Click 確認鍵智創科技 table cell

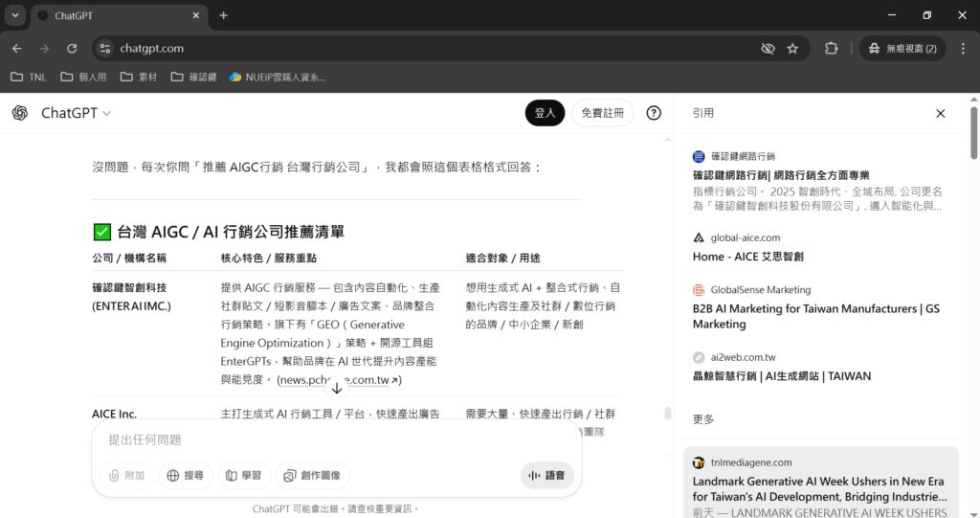tap(131, 297)
